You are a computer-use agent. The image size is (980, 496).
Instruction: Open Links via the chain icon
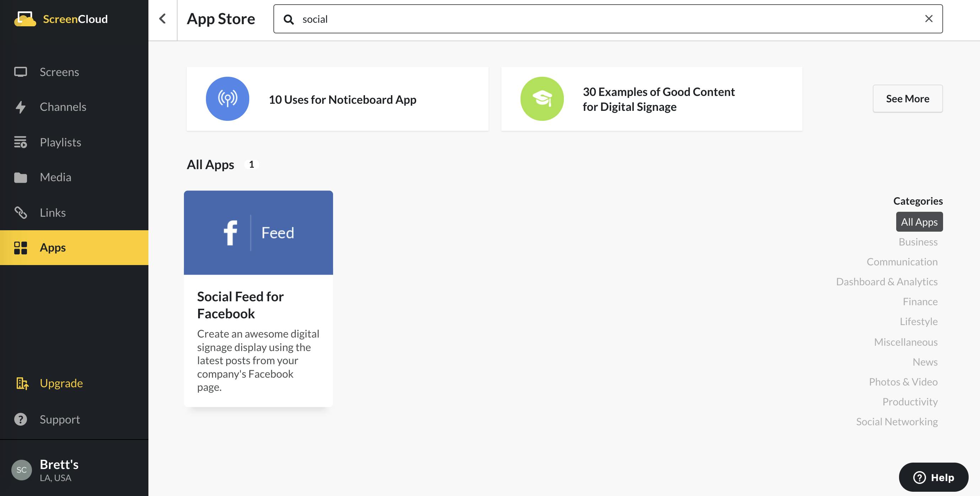(21, 212)
